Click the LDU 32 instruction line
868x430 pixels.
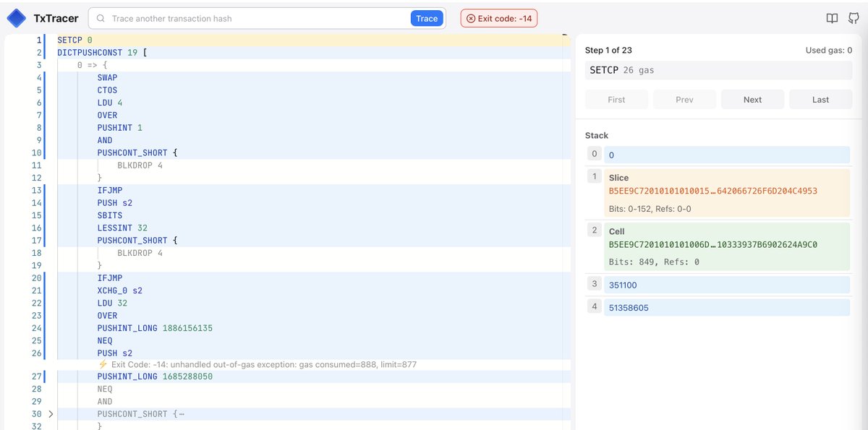[x=112, y=303]
